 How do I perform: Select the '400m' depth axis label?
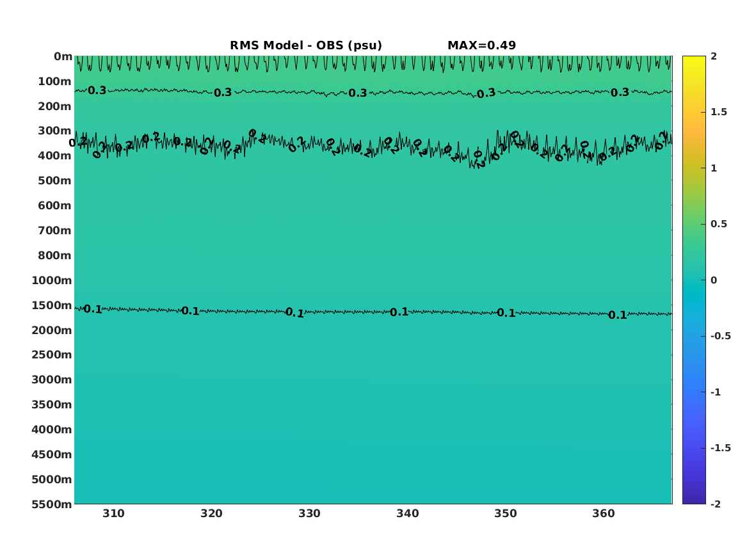[x=54, y=156]
